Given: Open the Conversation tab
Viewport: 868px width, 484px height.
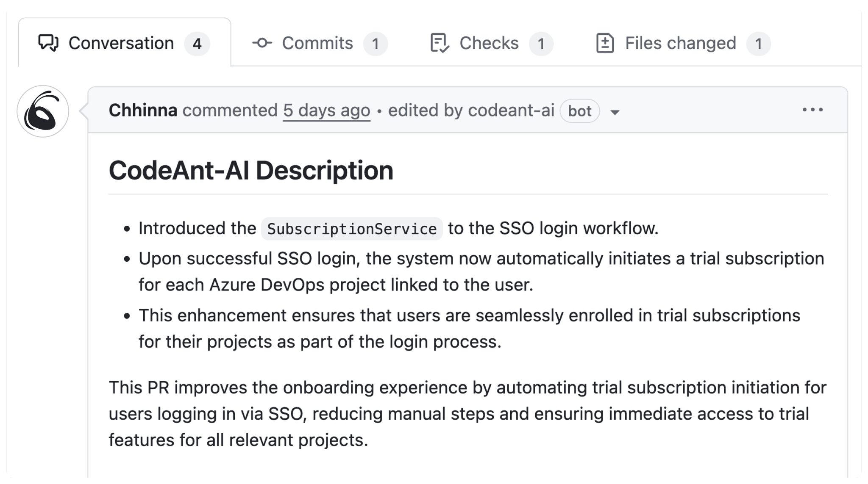Looking at the screenshot, I should pyautogui.click(x=124, y=43).
